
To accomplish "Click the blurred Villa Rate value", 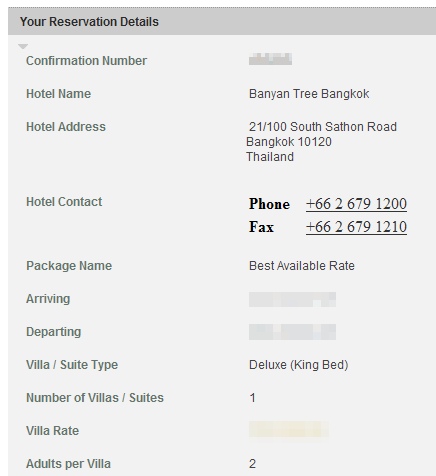I will [x=289, y=429].
